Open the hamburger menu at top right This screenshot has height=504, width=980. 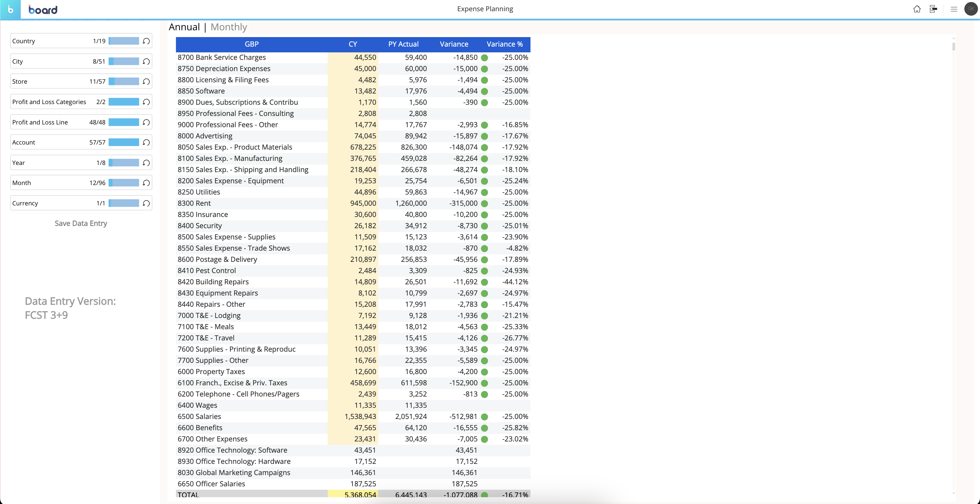954,9
